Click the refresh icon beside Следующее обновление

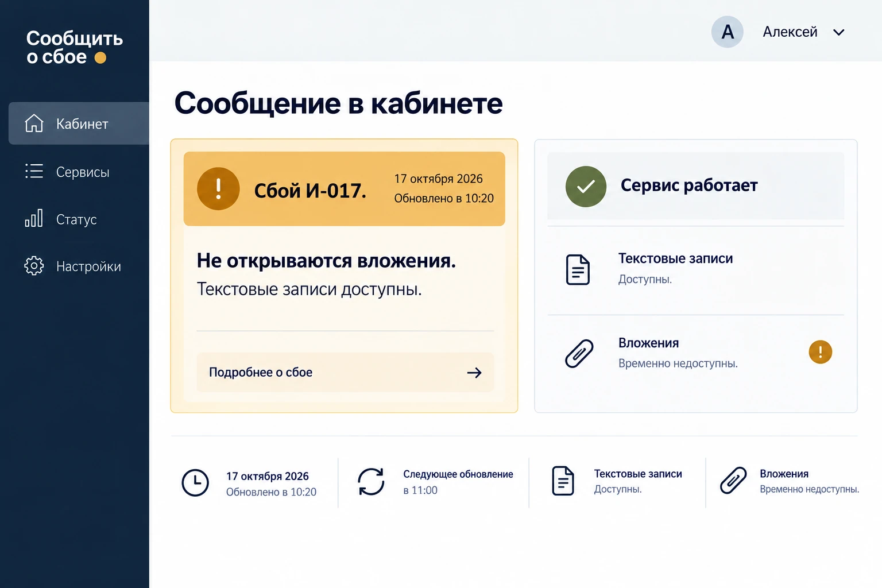371,481
